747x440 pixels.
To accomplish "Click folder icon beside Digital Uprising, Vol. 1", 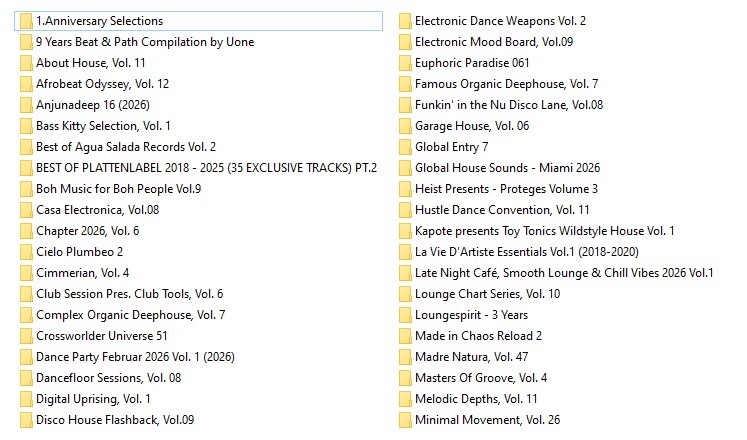I will pyautogui.click(x=26, y=399).
